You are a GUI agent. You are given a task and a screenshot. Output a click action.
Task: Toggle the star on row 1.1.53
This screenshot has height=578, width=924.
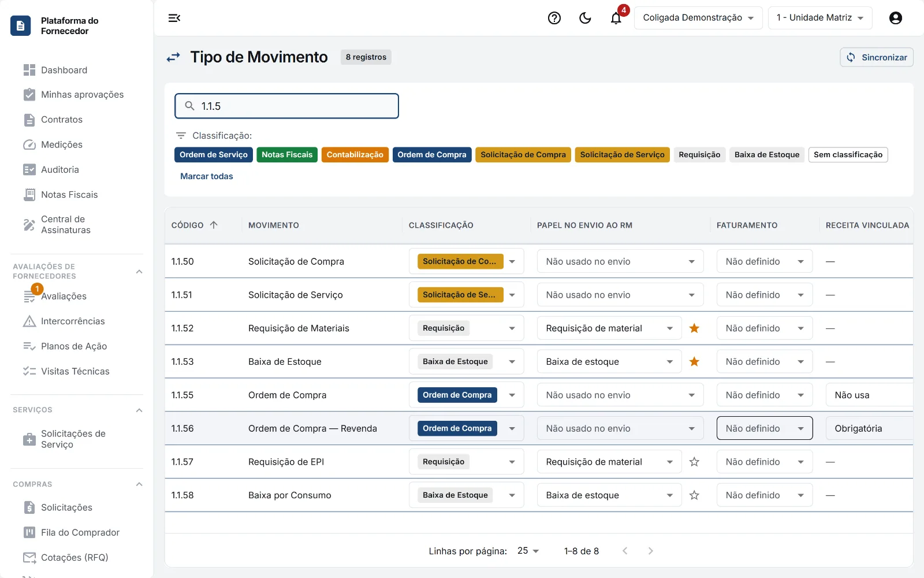coord(695,362)
